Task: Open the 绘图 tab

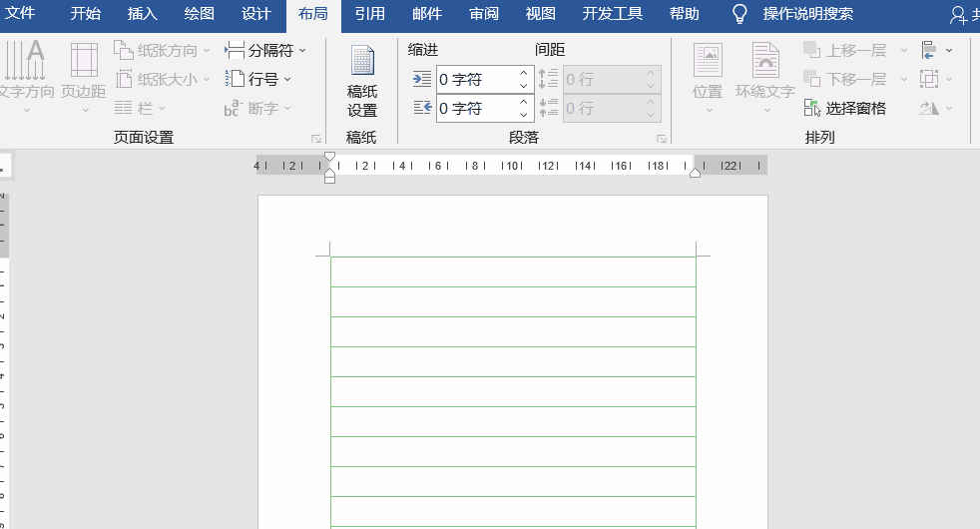Action: click(200, 13)
